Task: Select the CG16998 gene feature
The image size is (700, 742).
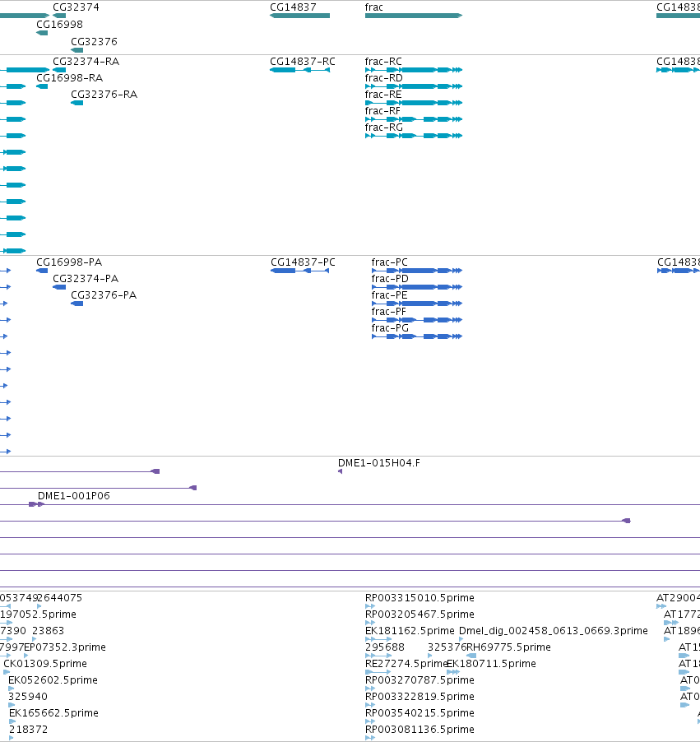Action: (x=42, y=33)
